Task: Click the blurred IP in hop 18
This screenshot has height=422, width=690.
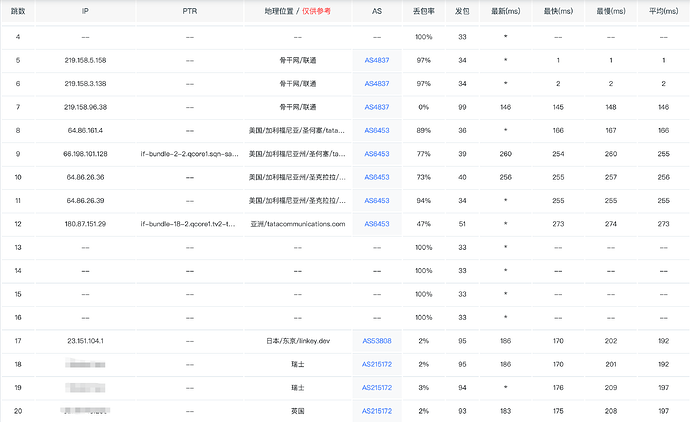Action: pos(85,364)
